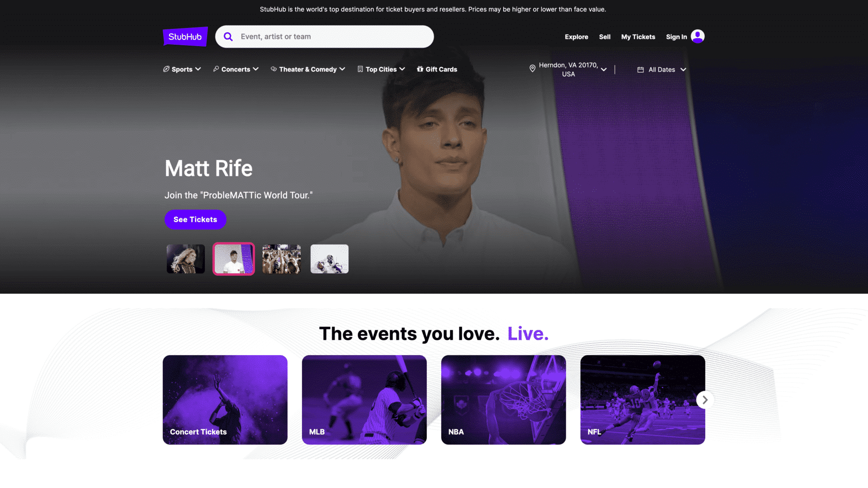Click the user profile avatar icon
868x488 pixels.
(x=698, y=36)
